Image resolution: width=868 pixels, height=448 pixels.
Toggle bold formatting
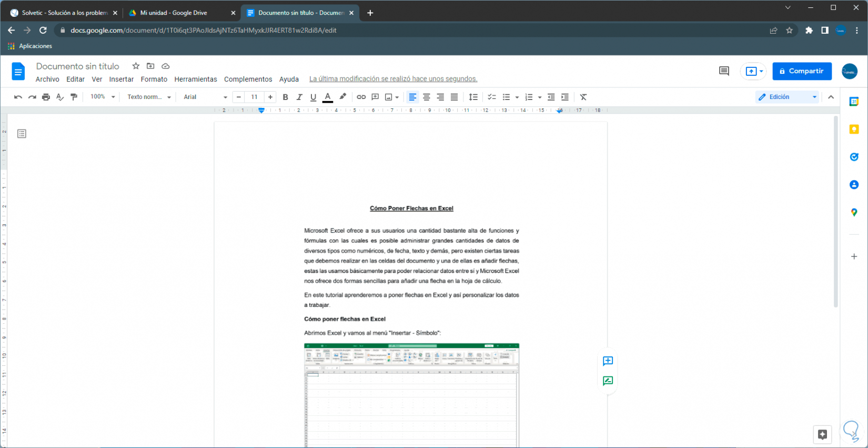tap(286, 97)
